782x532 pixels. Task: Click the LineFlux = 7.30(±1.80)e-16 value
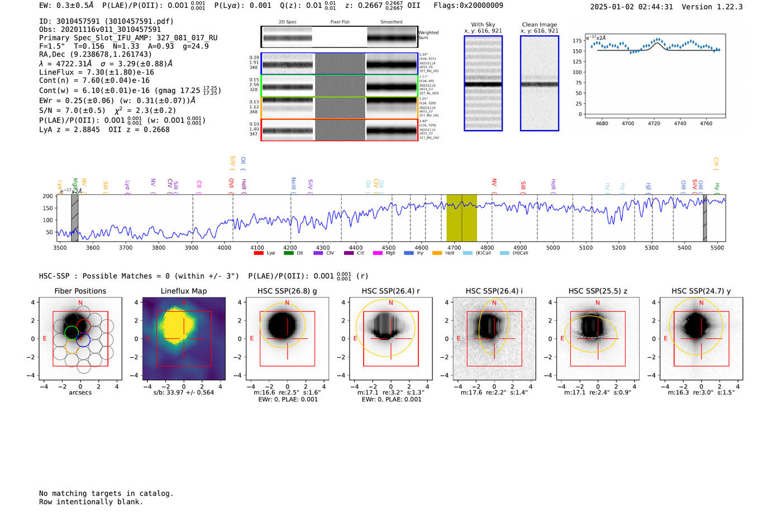point(97,73)
